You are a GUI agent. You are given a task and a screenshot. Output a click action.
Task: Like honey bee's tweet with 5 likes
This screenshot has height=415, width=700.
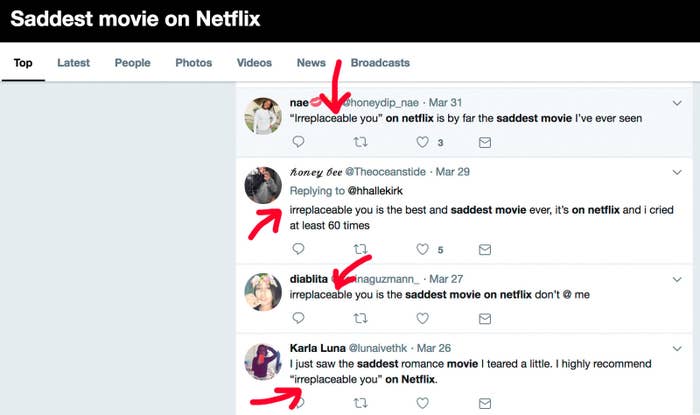tap(422, 249)
